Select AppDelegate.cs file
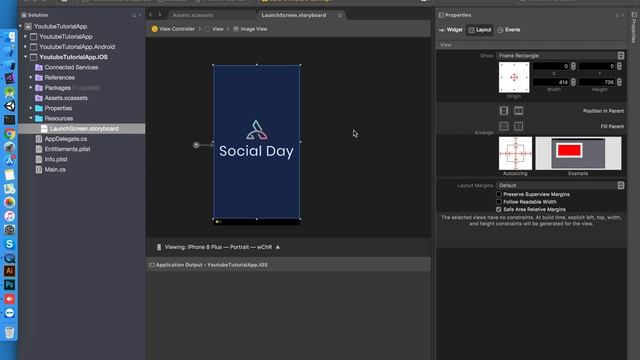640x360 pixels. point(65,139)
